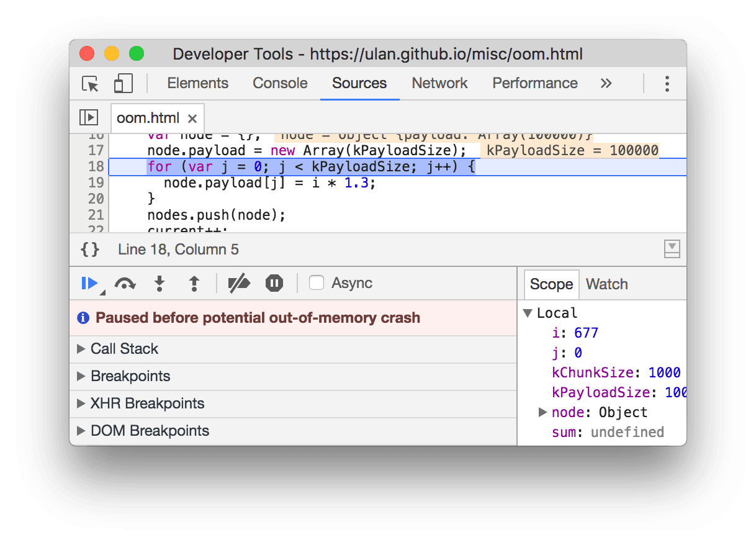Expand the node Object in Scope panel
Screen dimensions: 756x545
coord(542,412)
